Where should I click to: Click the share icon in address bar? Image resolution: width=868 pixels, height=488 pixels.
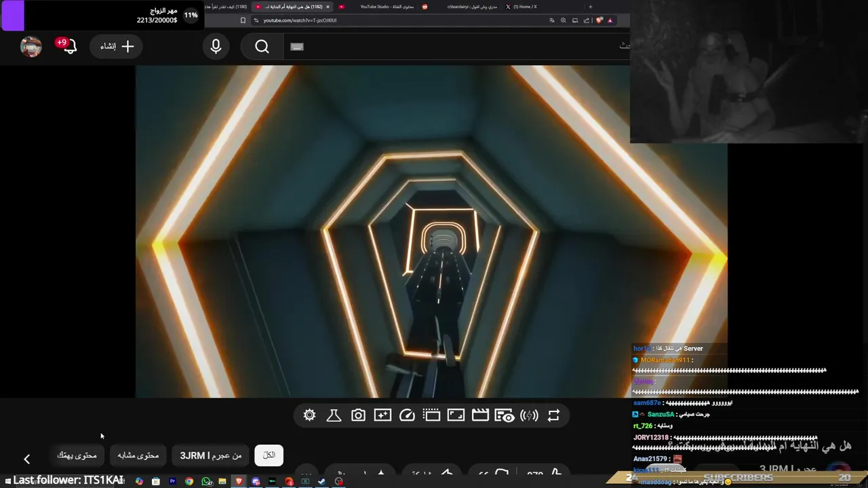587,20
